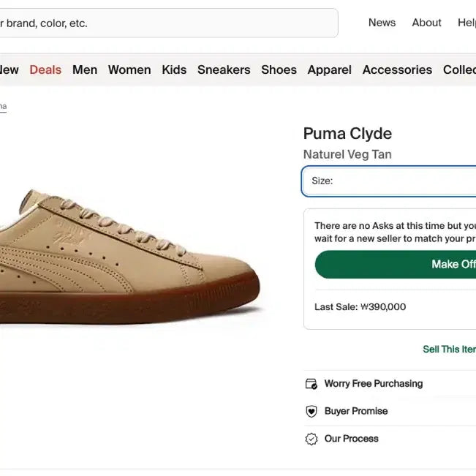
Task: Click the search input field
Action: point(168,23)
